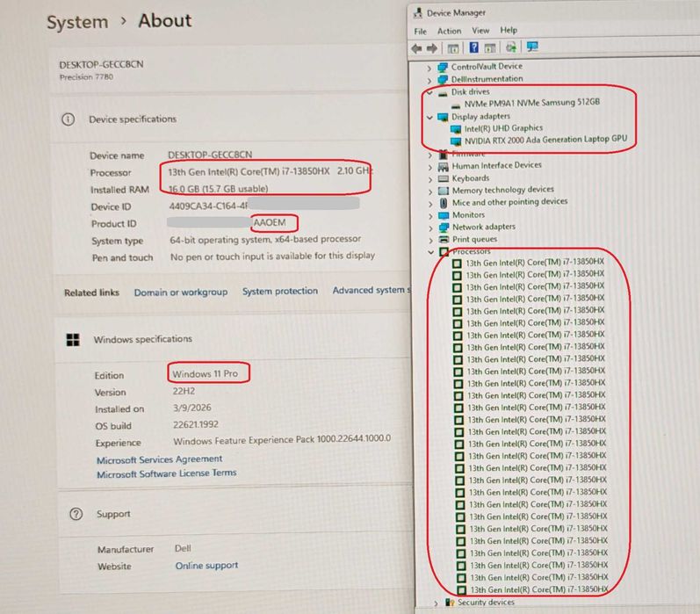The height and width of the screenshot is (614, 700).
Task: Open Microsoft Software License Terms link
Action: coord(167,473)
